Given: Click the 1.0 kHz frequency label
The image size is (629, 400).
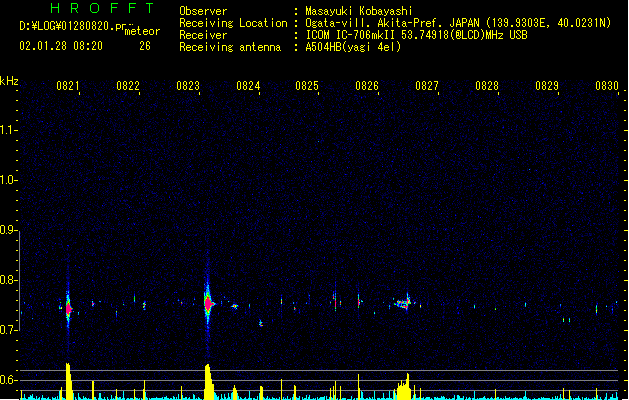Looking at the screenshot, I should (x=8, y=180).
